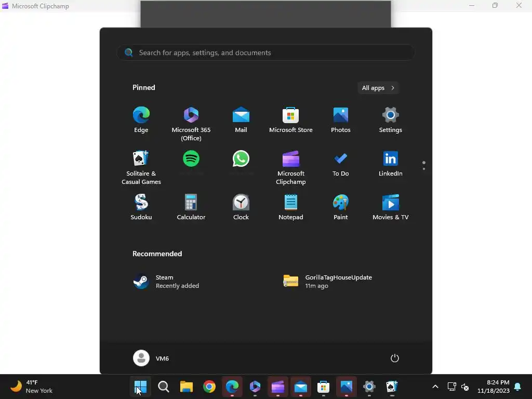Screen dimensions: 532x399
Task: Switch to Clipchamp from the taskbar
Action: 278,387
